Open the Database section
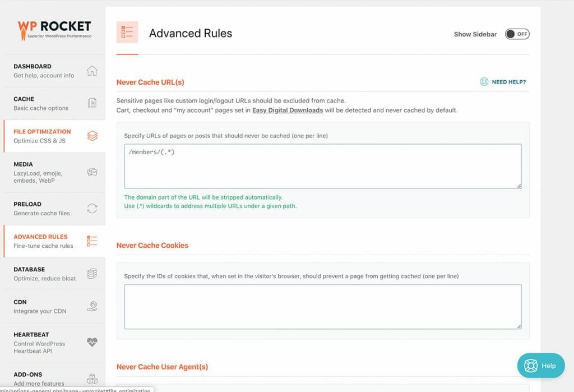 pos(54,274)
